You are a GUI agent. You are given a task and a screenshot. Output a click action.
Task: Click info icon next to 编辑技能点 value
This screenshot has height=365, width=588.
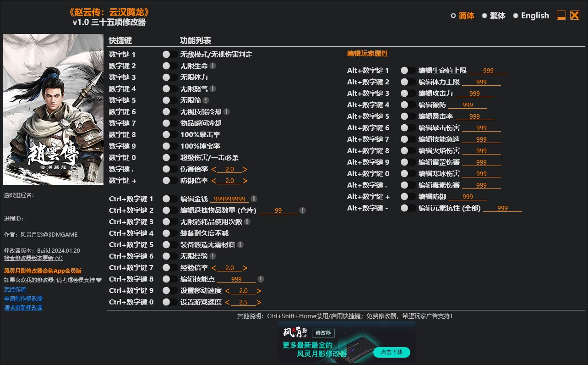pos(261,279)
